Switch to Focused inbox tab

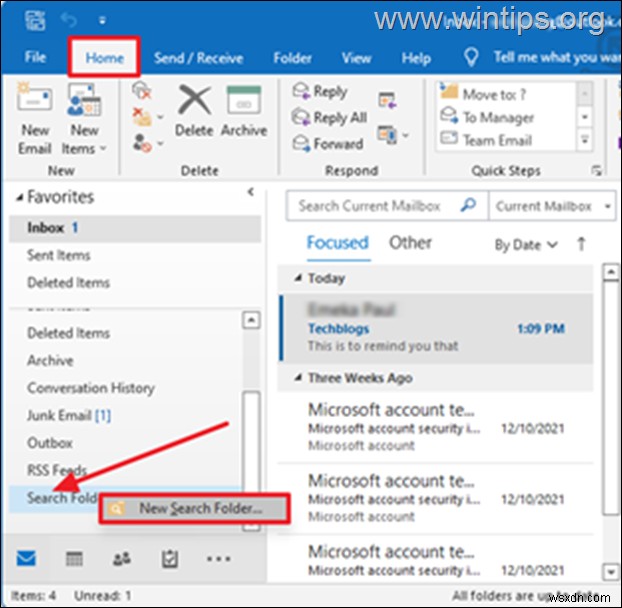(x=338, y=242)
